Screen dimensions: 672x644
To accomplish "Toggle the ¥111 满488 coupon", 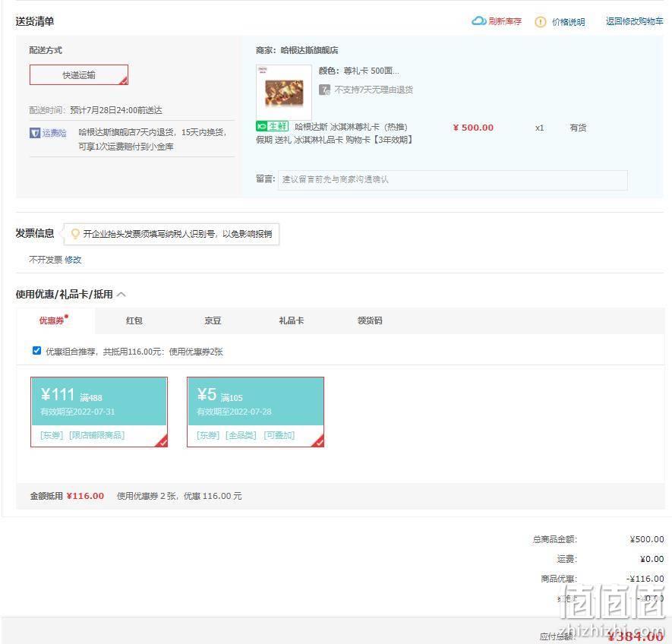I will click(99, 412).
